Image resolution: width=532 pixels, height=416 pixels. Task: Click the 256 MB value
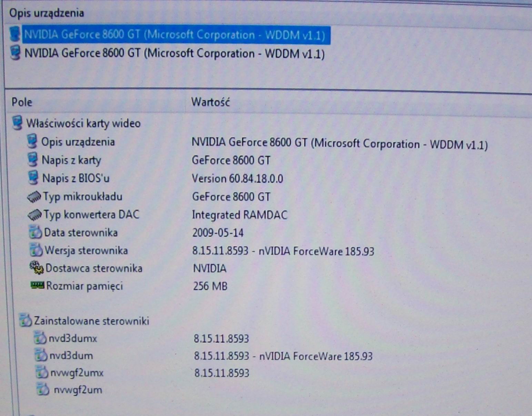(x=210, y=286)
